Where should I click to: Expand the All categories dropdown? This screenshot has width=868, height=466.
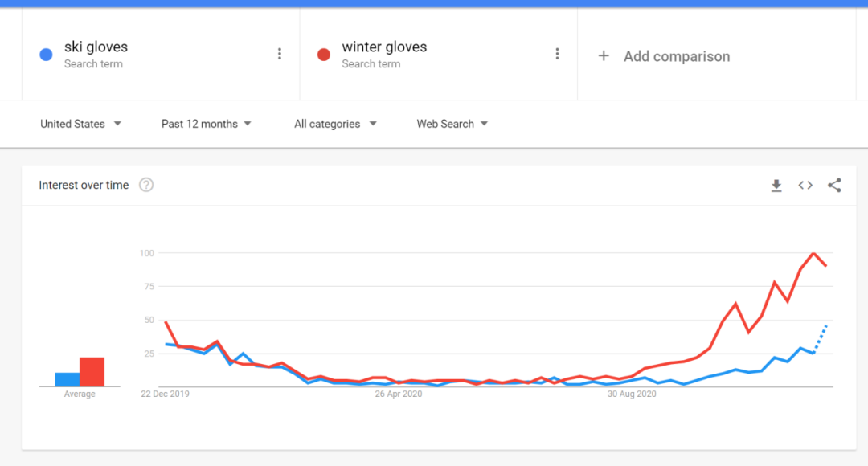point(335,124)
